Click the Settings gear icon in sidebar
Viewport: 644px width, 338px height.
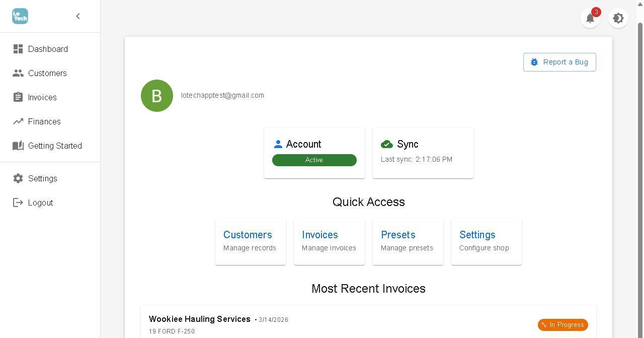point(18,178)
